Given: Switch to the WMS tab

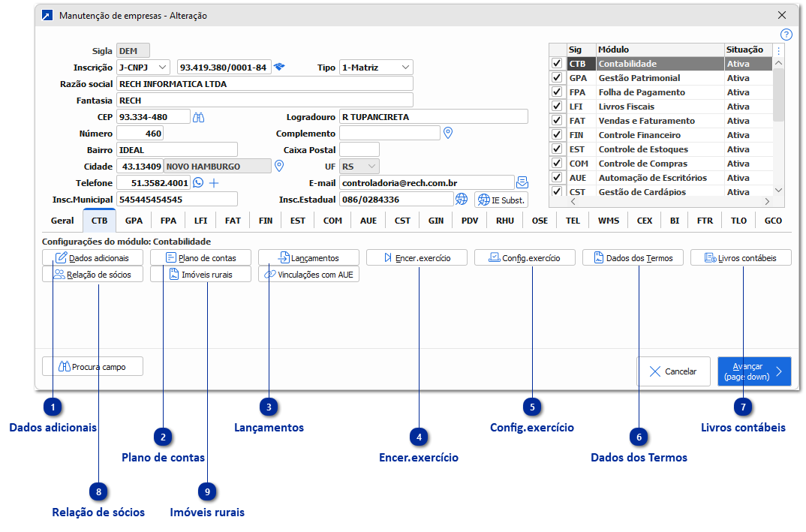Looking at the screenshot, I should 609,221.
